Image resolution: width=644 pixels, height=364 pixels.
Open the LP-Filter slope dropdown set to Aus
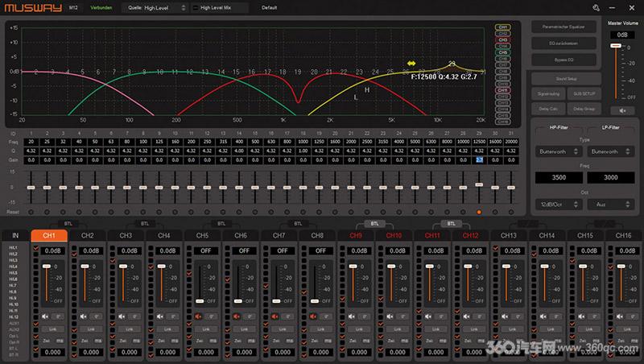(x=610, y=205)
